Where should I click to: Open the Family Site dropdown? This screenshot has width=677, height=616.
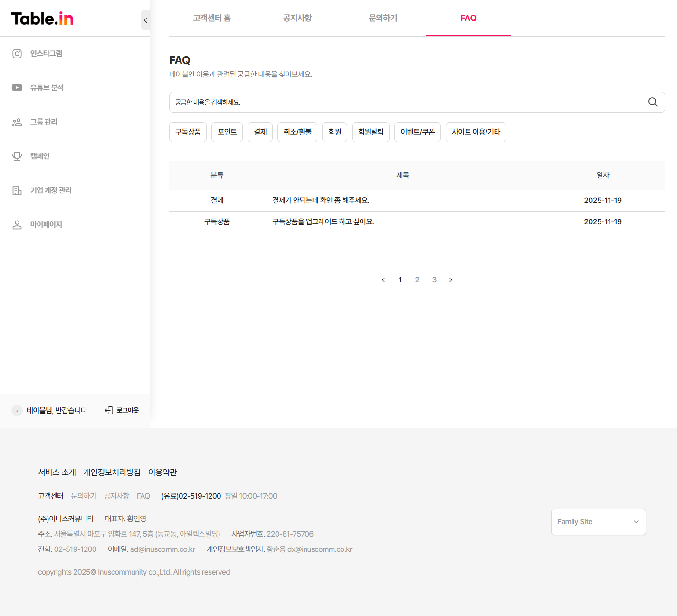[x=598, y=522]
